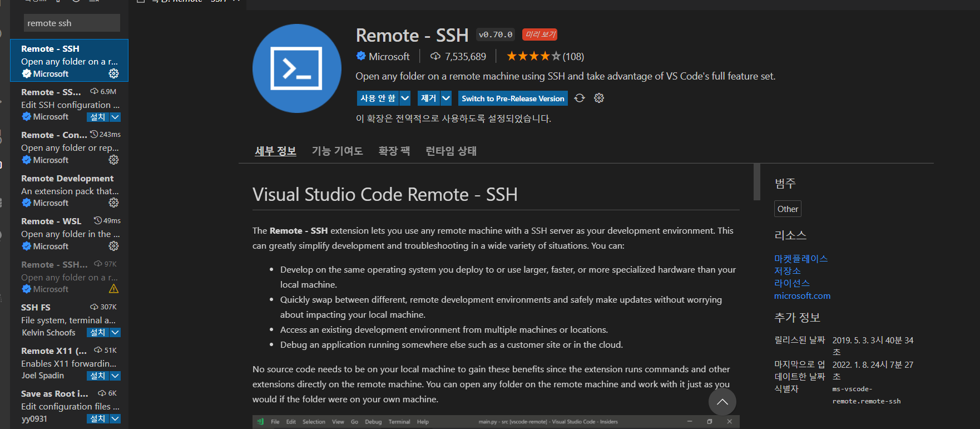Select Remote X11 by Joel Spadin
Screen dimensions: 980x429
coord(70,363)
